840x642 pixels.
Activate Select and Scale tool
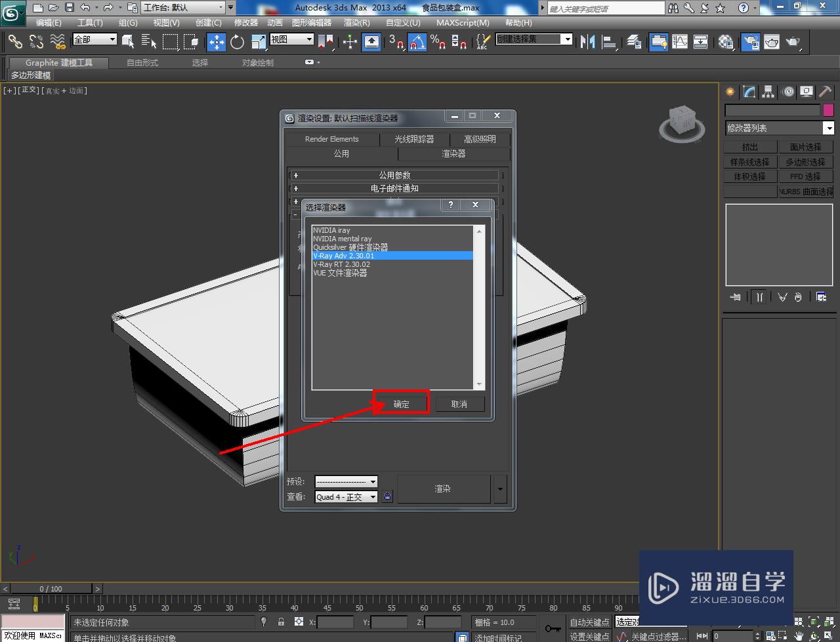point(258,42)
